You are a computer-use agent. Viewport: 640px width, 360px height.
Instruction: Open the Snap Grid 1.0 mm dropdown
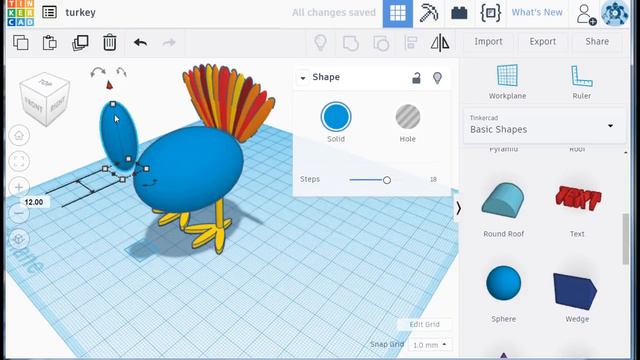click(430, 345)
